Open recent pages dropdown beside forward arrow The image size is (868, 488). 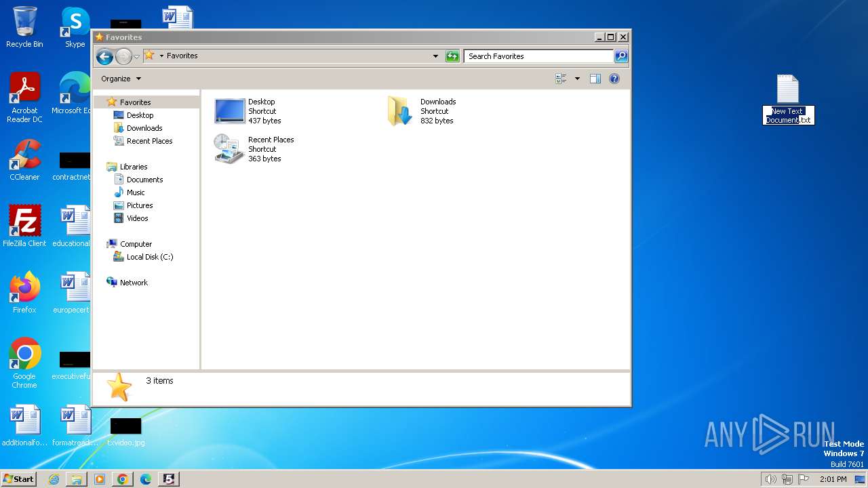coord(136,56)
